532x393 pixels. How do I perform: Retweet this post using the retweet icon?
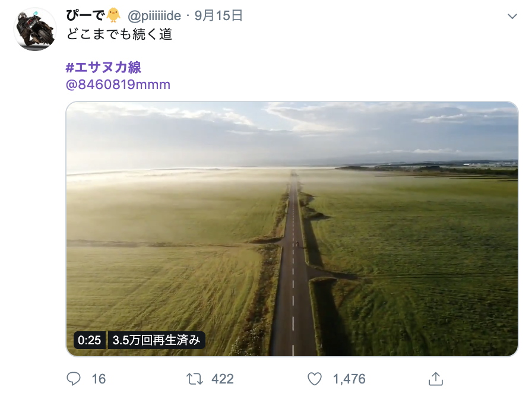[x=195, y=379]
